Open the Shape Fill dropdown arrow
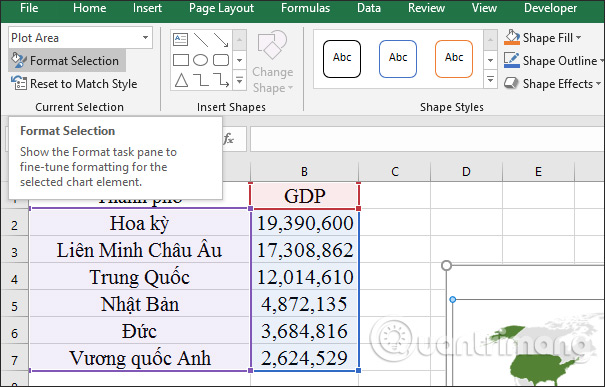 578,37
